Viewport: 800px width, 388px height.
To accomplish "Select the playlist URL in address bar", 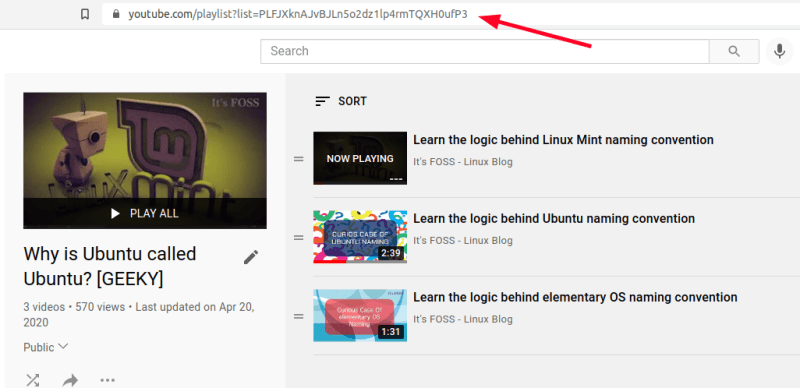I will (297, 14).
